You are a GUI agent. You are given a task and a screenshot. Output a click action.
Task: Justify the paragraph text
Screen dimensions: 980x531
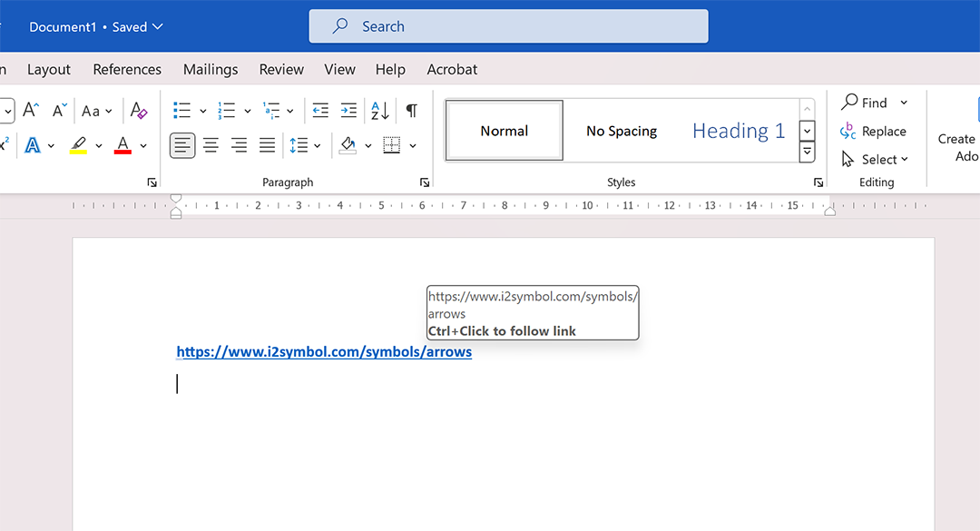pyautogui.click(x=268, y=146)
